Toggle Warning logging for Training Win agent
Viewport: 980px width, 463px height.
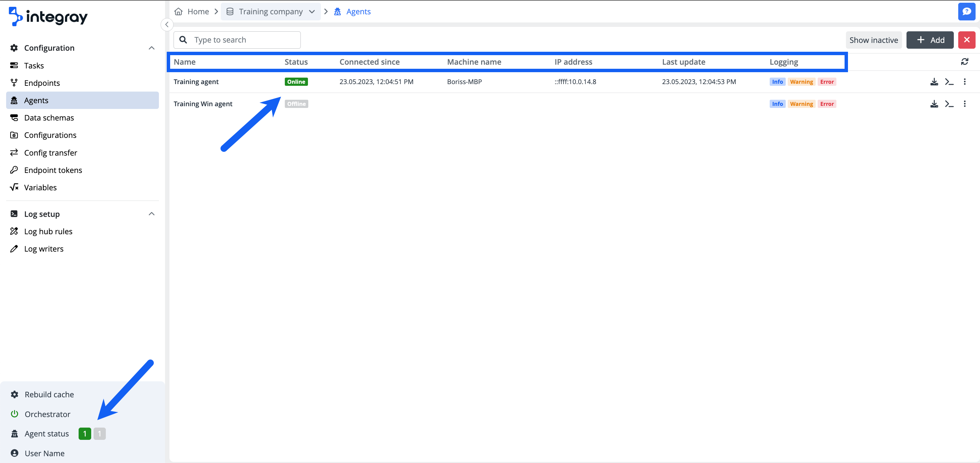[801, 104]
